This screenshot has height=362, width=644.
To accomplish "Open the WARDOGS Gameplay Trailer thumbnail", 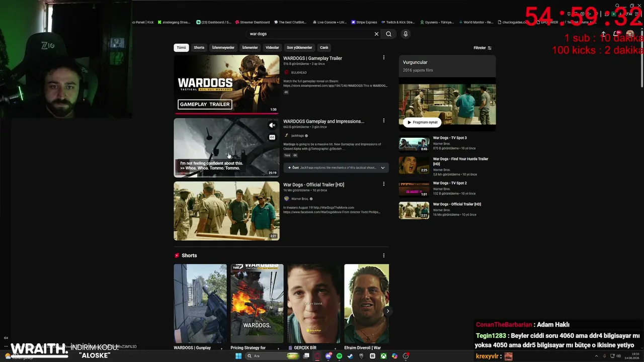I will (226, 84).
